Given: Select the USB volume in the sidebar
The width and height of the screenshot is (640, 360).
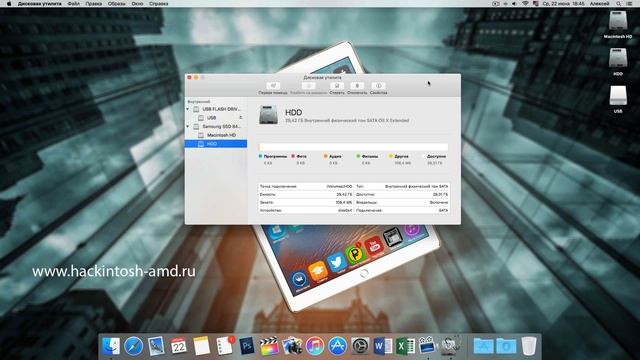Looking at the screenshot, I should 207,118.
